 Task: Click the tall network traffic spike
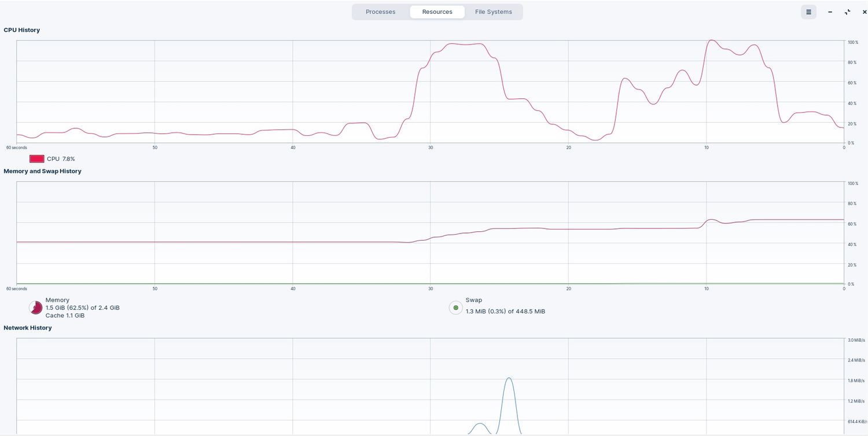coord(509,405)
